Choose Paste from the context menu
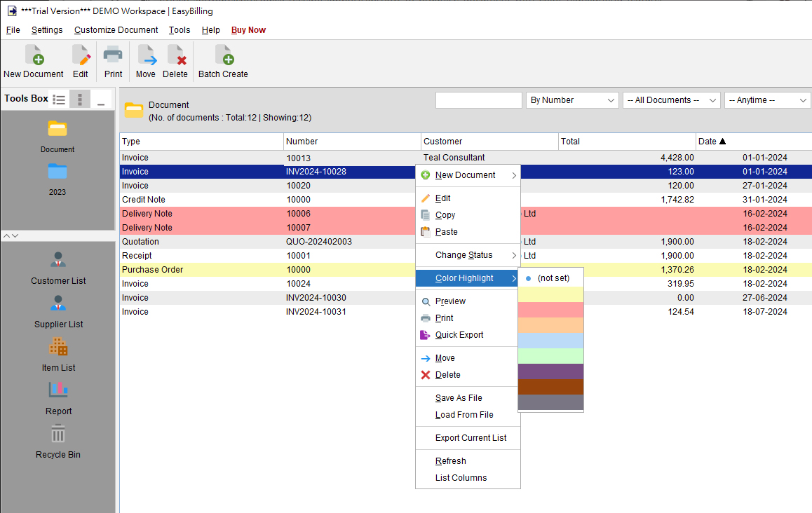Viewport: 812px width, 513px height. pyautogui.click(x=468, y=232)
